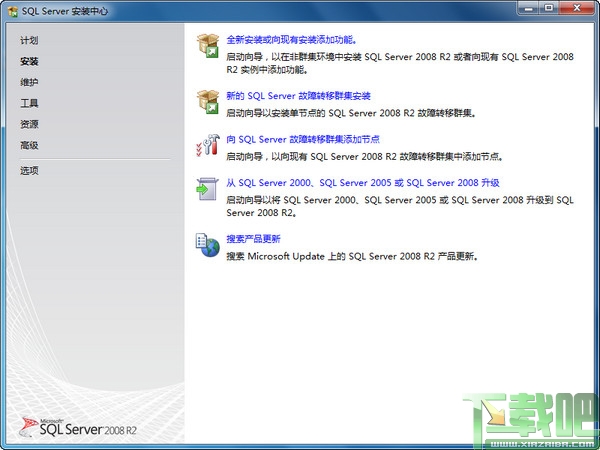
Task: Click the add node tools icon
Action: click(208, 145)
